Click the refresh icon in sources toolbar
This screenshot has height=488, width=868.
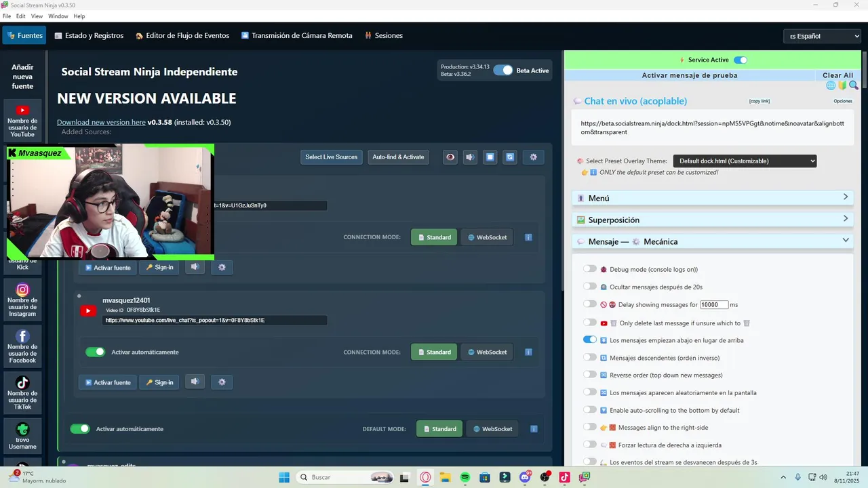pyautogui.click(x=510, y=157)
